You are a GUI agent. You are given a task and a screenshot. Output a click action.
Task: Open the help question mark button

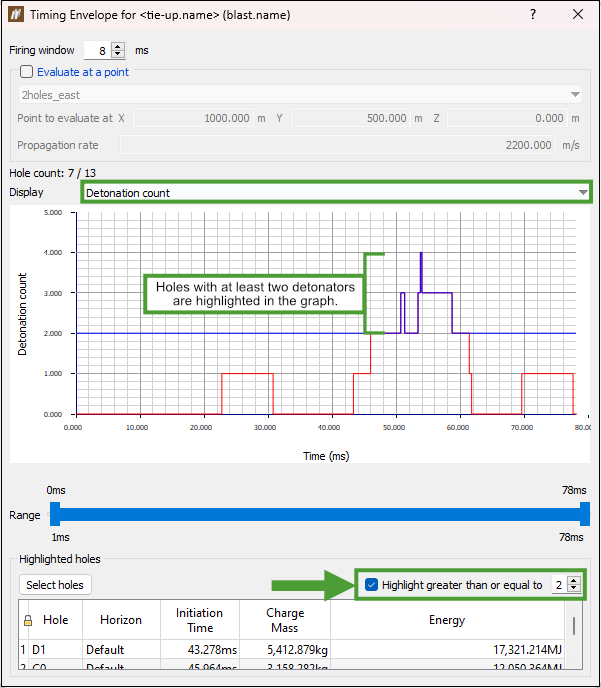point(533,14)
